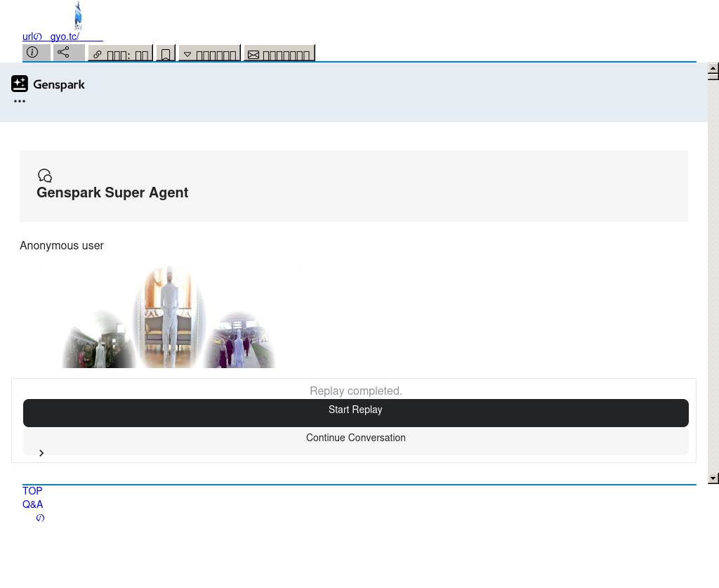Open the three-dots menu under Genspark
719x588 pixels.
[x=20, y=101]
